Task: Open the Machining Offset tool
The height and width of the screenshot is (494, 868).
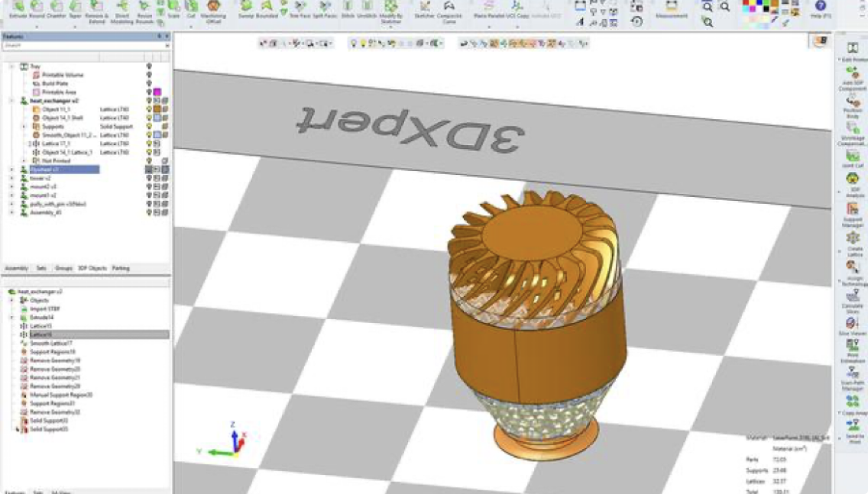Action: [213, 11]
